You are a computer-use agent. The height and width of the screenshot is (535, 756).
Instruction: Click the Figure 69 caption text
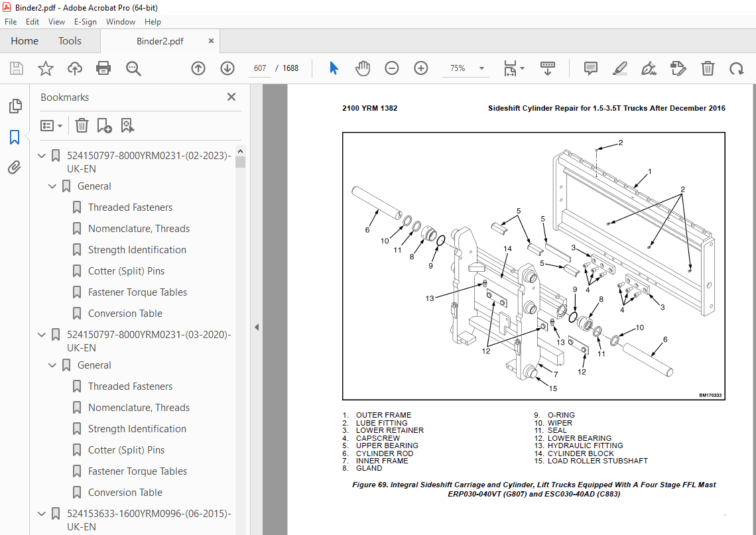click(x=534, y=489)
